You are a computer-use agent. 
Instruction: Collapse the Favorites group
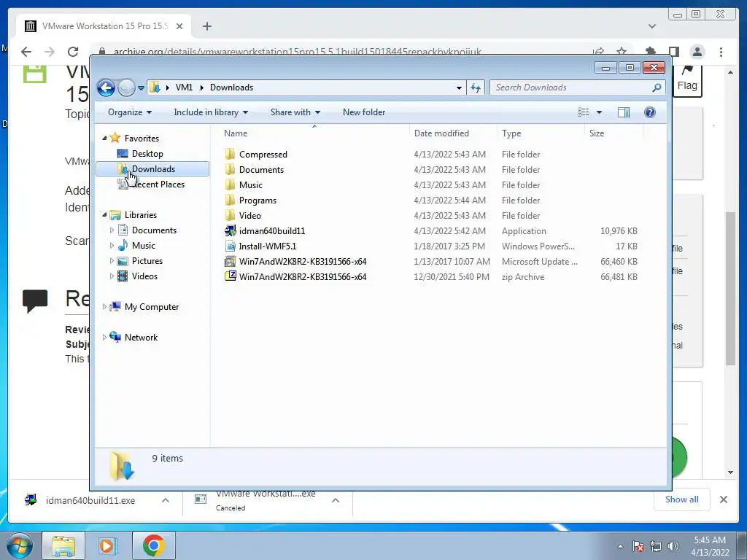[105, 138]
